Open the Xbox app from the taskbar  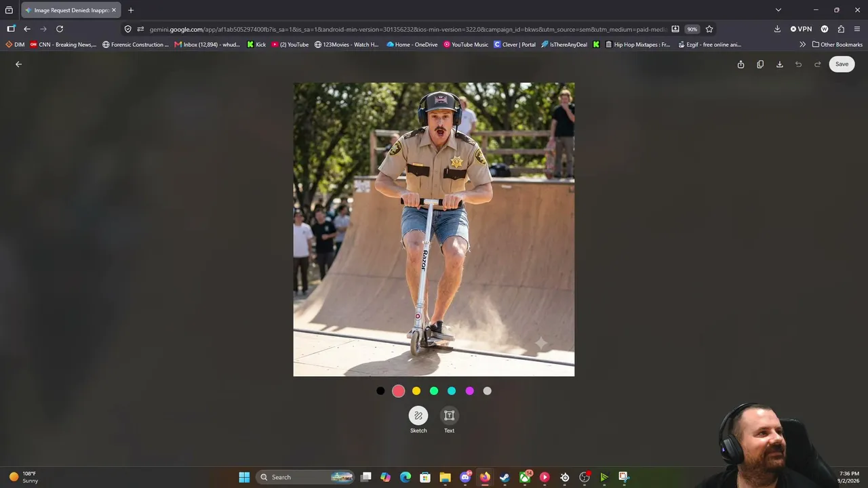pyautogui.click(x=525, y=477)
